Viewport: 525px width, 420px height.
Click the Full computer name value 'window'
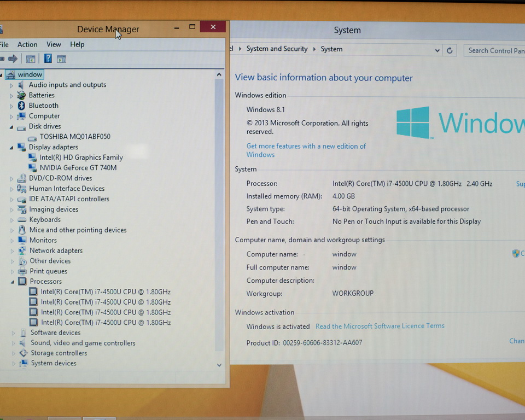344,267
